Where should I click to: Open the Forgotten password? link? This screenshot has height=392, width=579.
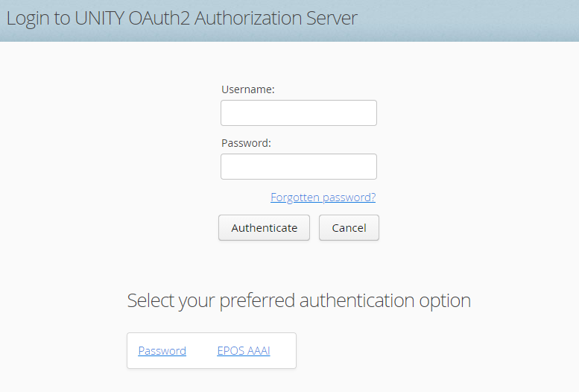pos(323,197)
